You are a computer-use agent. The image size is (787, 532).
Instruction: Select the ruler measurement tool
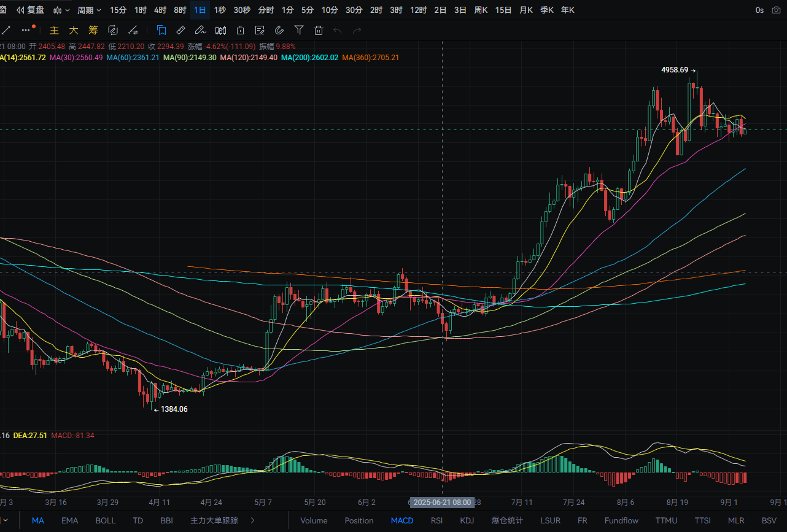[x=180, y=30]
